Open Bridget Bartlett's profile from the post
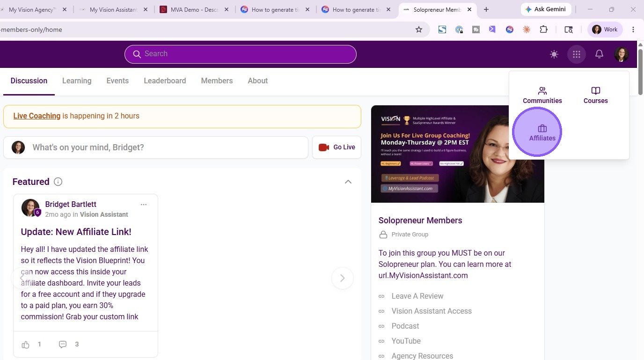 pyautogui.click(x=71, y=204)
